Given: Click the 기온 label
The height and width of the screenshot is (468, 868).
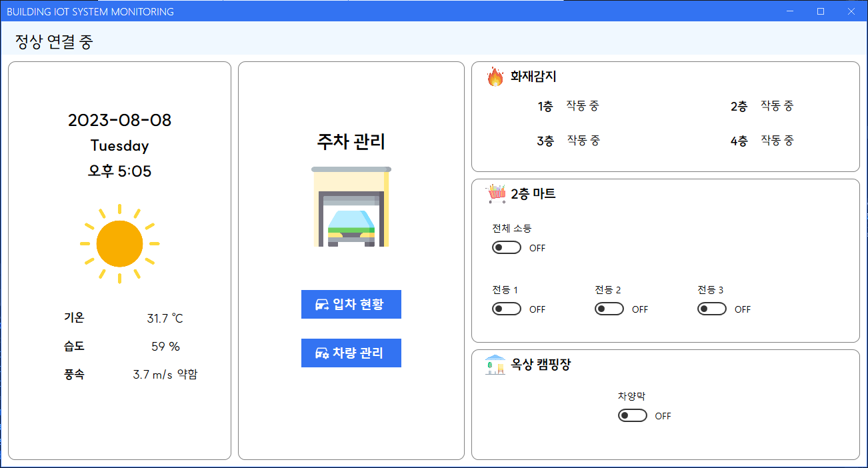Looking at the screenshot, I should (74, 318).
